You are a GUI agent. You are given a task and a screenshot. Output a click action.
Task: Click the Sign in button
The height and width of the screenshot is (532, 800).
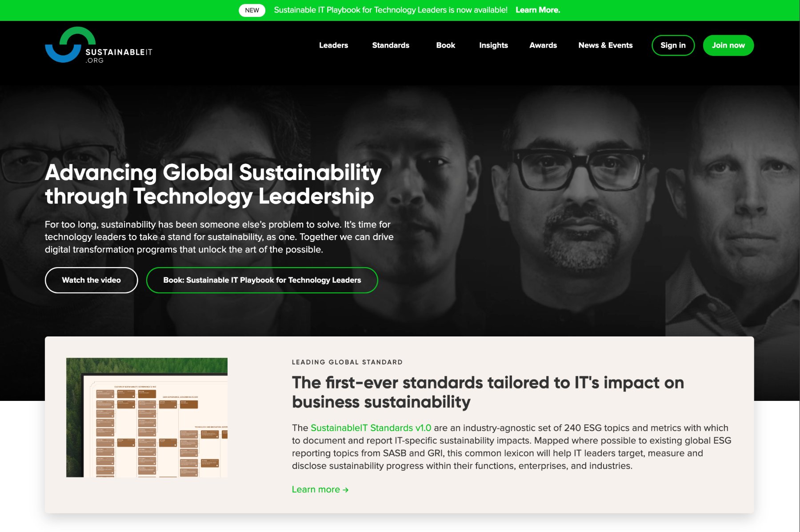point(673,45)
